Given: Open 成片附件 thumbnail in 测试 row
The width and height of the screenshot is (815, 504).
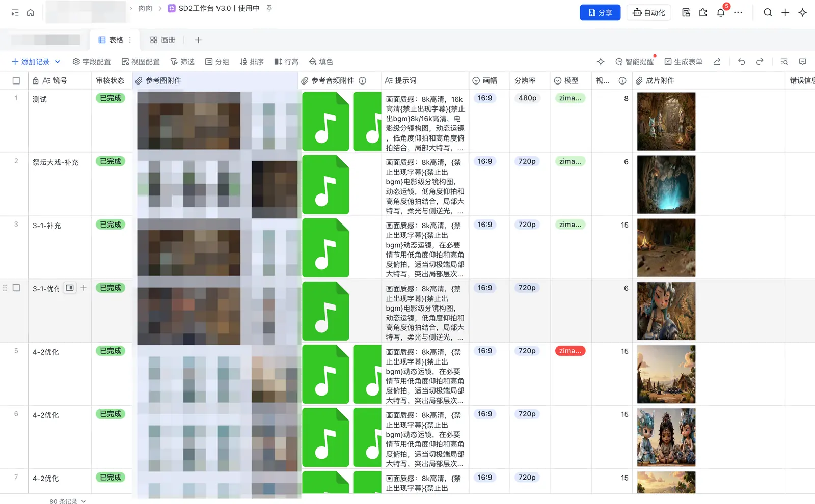Looking at the screenshot, I should [666, 122].
